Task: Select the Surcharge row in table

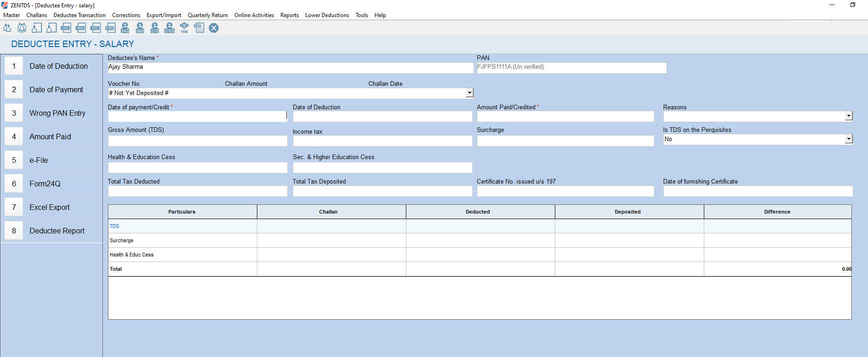Action: [x=480, y=240]
